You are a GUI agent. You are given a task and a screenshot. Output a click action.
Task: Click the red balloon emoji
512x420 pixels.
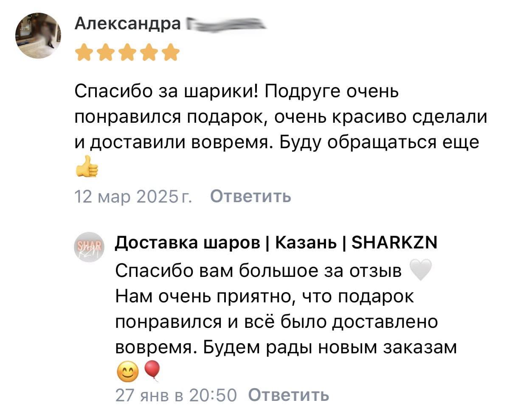click(152, 370)
